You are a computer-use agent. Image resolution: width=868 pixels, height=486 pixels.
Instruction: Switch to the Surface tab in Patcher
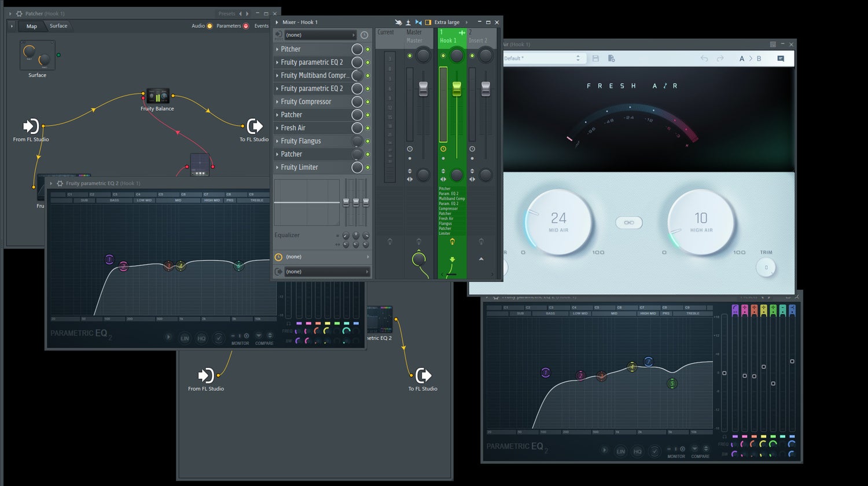58,26
